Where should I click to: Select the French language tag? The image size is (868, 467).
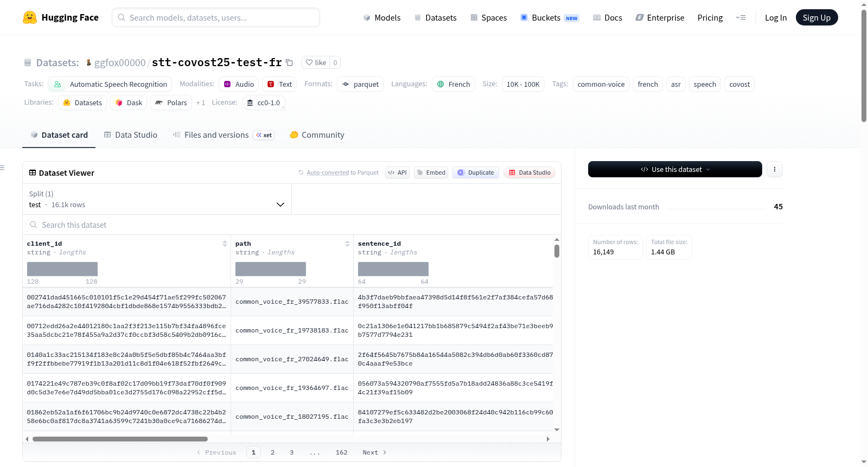[x=454, y=84]
